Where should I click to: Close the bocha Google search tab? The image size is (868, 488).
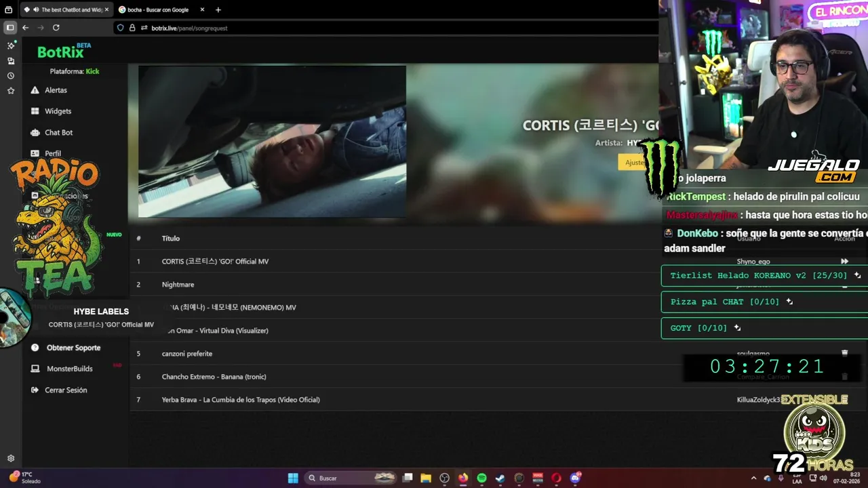pos(202,9)
